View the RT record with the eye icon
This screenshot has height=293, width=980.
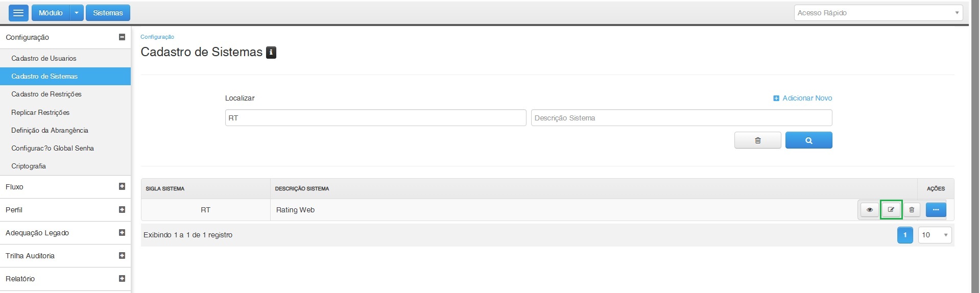tap(869, 210)
